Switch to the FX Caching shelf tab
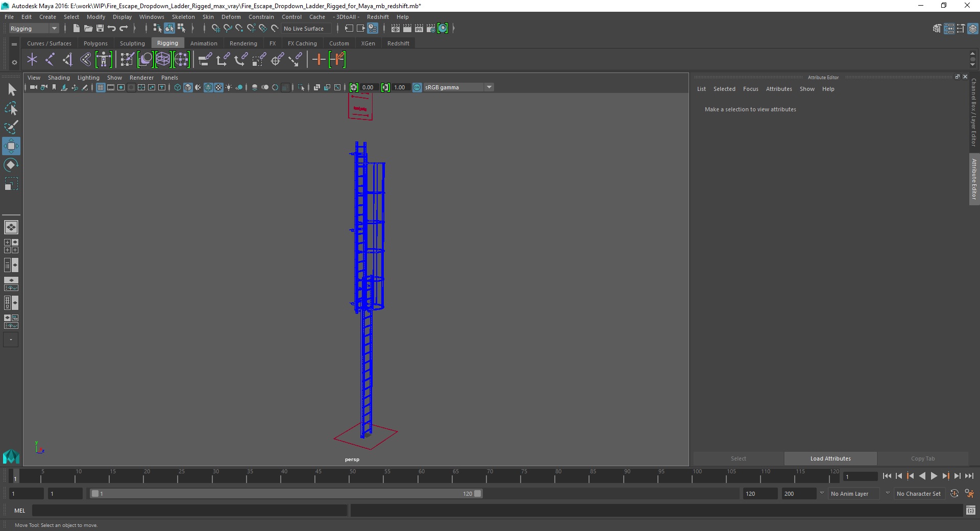980x531 pixels. pos(302,43)
